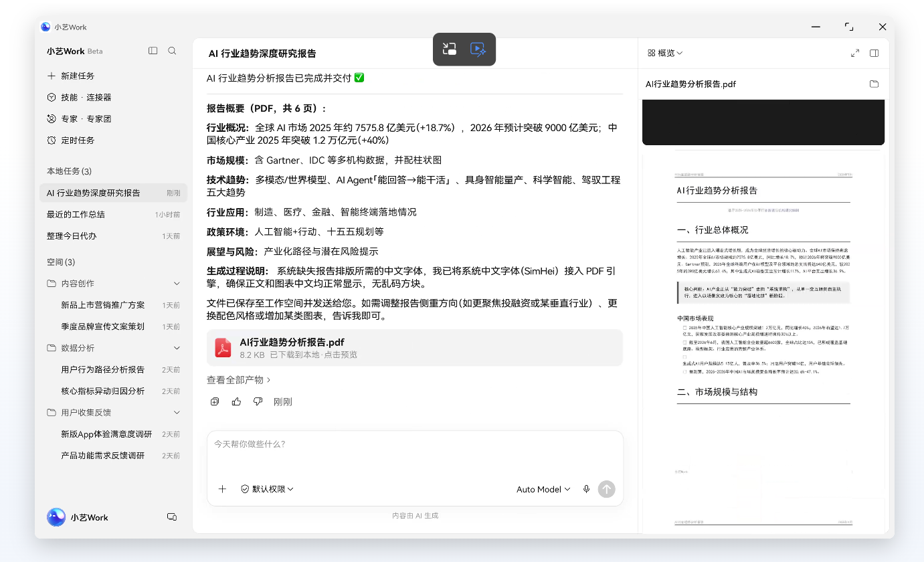Screen dimensions: 924x562
Task: Expand the preview pane to full view
Action: [x=855, y=53]
